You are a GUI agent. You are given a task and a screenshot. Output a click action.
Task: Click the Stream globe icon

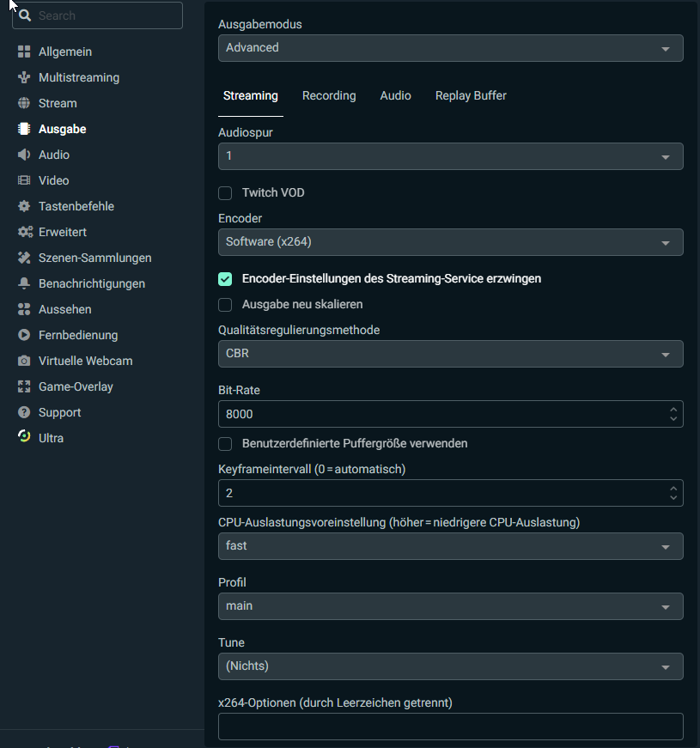pyautogui.click(x=24, y=104)
